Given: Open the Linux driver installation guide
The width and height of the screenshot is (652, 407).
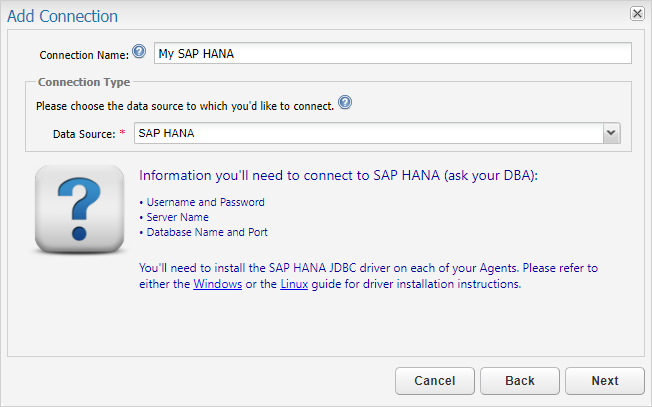Looking at the screenshot, I should click(x=294, y=284).
